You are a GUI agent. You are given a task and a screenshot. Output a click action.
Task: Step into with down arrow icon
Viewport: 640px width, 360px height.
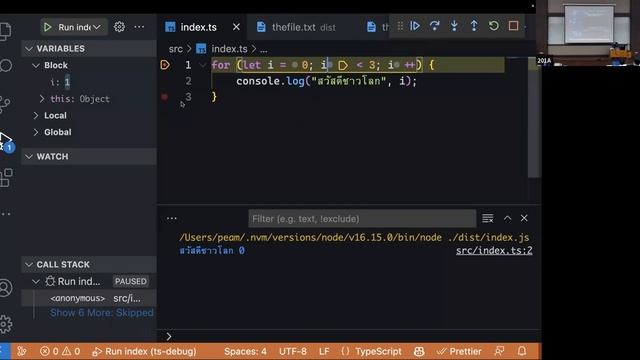pos(454,26)
